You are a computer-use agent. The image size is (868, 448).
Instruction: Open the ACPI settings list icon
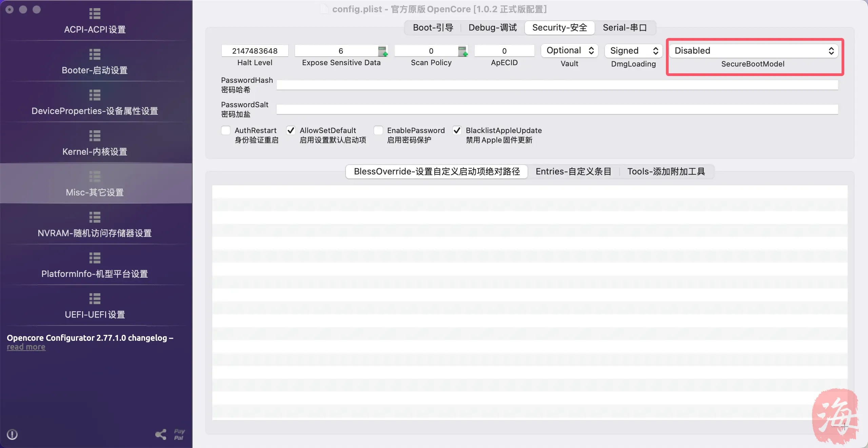[95, 14]
